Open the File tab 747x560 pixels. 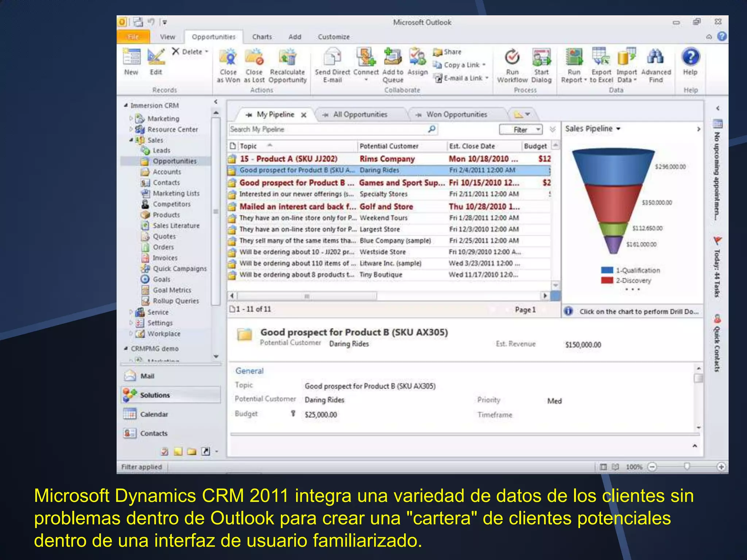(133, 37)
